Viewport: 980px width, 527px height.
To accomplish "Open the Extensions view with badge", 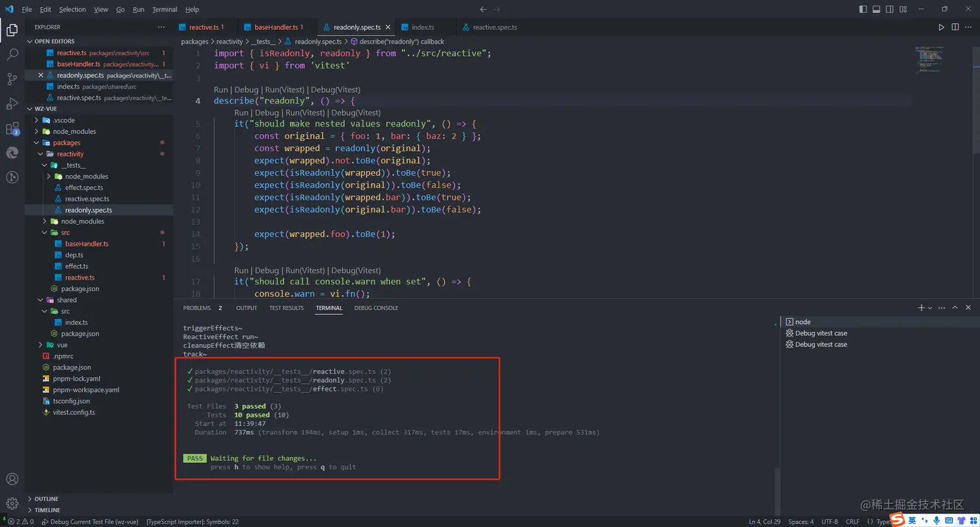I will tap(12, 128).
